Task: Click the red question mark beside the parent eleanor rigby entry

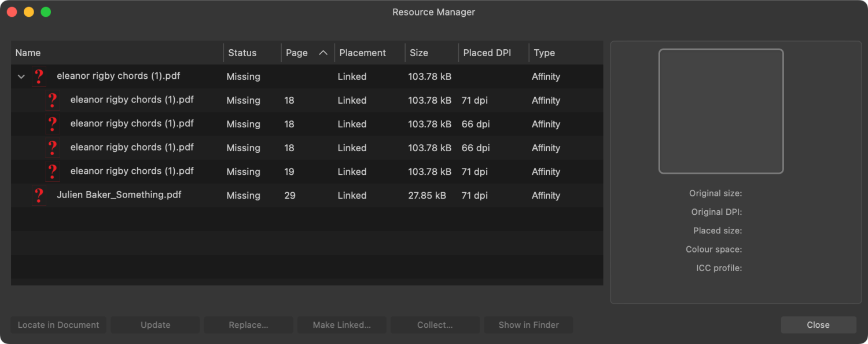Action: [x=39, y=76]
